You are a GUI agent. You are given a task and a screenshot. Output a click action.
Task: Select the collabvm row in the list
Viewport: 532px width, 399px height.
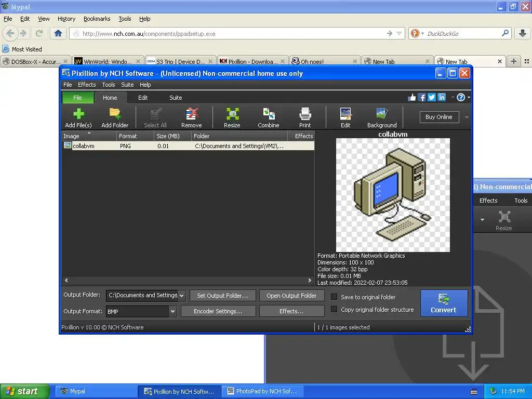click(x=188, y=146)
